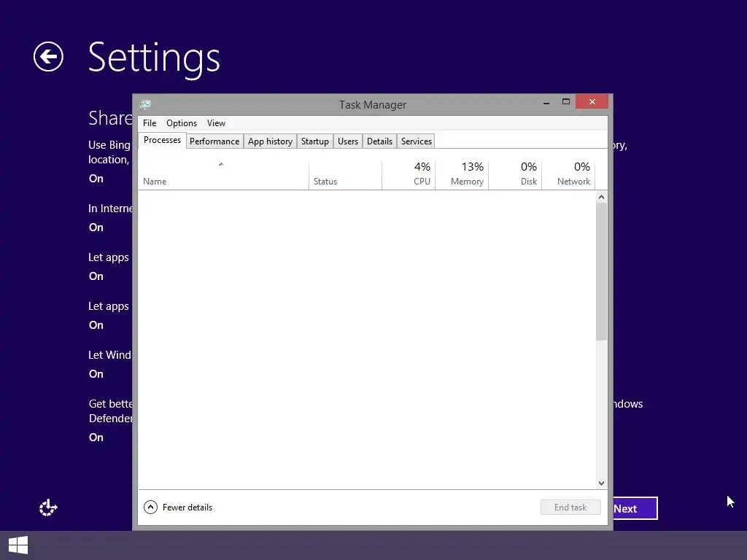
Task: Switch to the Performance tab
Action: click(x=214, y=141)
